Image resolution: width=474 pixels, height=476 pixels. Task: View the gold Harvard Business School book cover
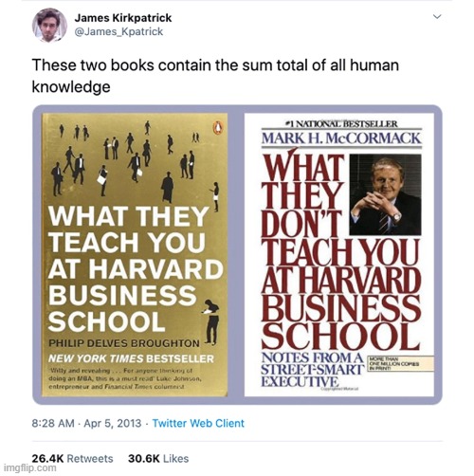(x=135, y=254)
